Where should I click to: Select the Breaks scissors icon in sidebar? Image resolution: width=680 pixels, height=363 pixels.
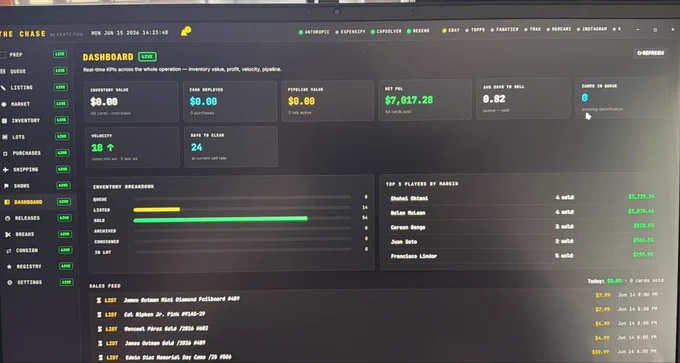pyautogui.click(x=8, y=234)
